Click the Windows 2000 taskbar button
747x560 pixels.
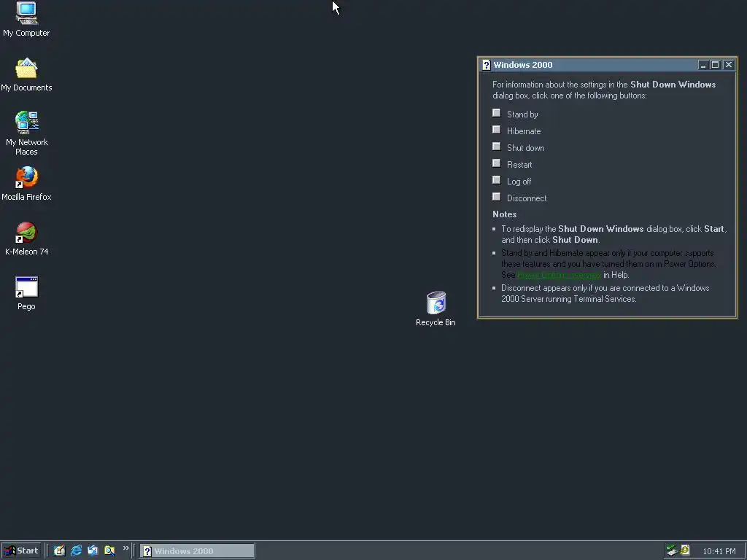[x=197, y=551]
